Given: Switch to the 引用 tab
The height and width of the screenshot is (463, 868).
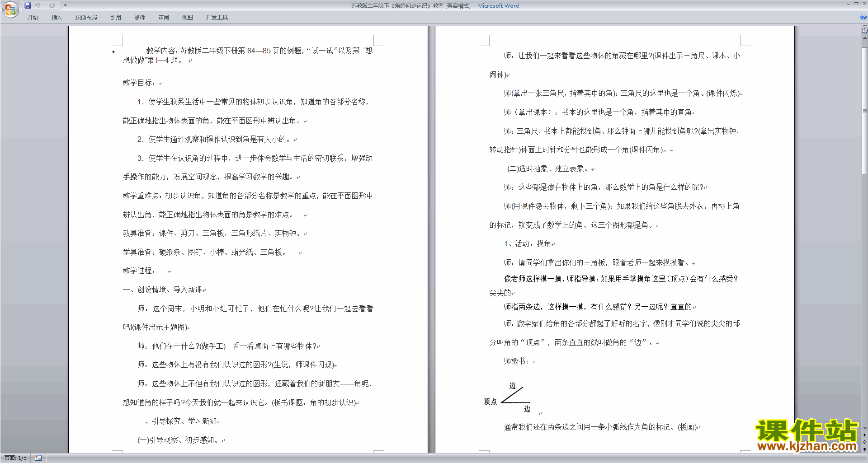Looking at the screenshot, I should pos(116,18).
